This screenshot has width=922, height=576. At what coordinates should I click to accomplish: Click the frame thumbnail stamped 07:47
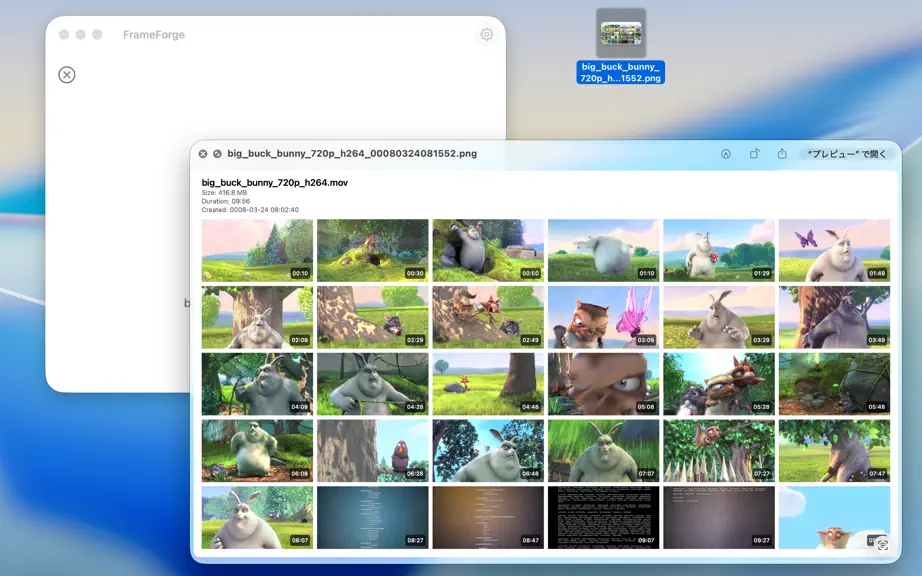(x=834, y=451)
